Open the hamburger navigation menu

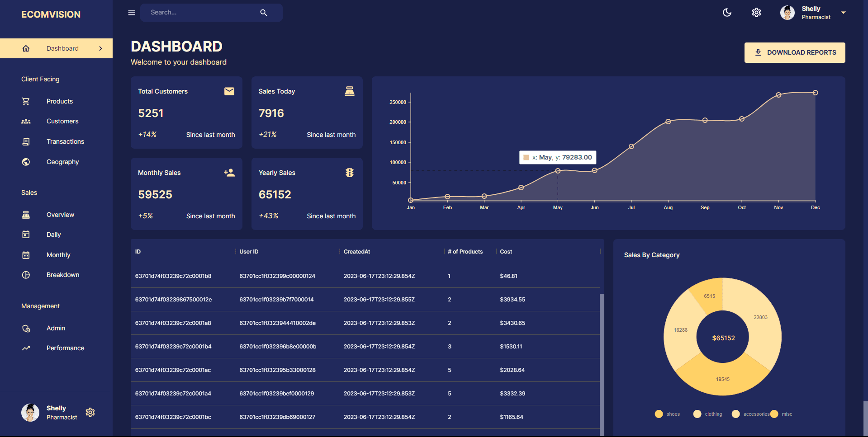tap(131, 12)
